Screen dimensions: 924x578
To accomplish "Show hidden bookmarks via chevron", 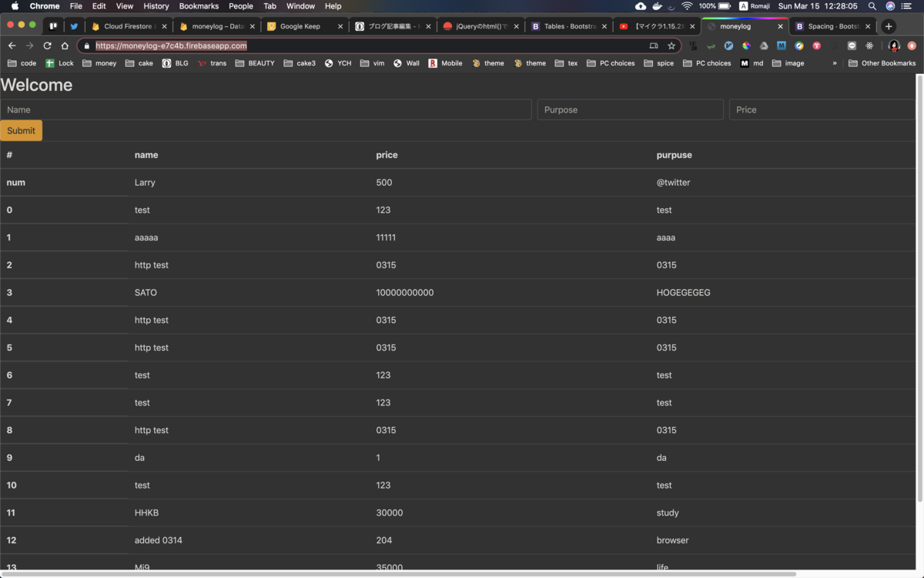I will (835, 63).
